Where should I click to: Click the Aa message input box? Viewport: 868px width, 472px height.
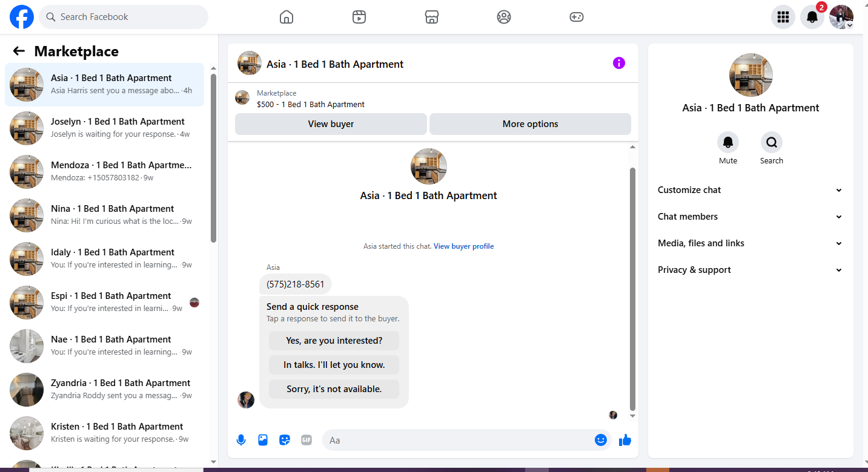pos(466,440)
